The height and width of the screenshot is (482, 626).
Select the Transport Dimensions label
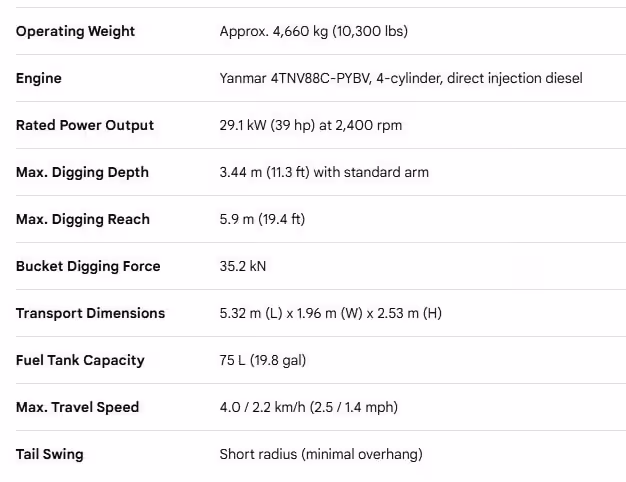coord(90,313)
